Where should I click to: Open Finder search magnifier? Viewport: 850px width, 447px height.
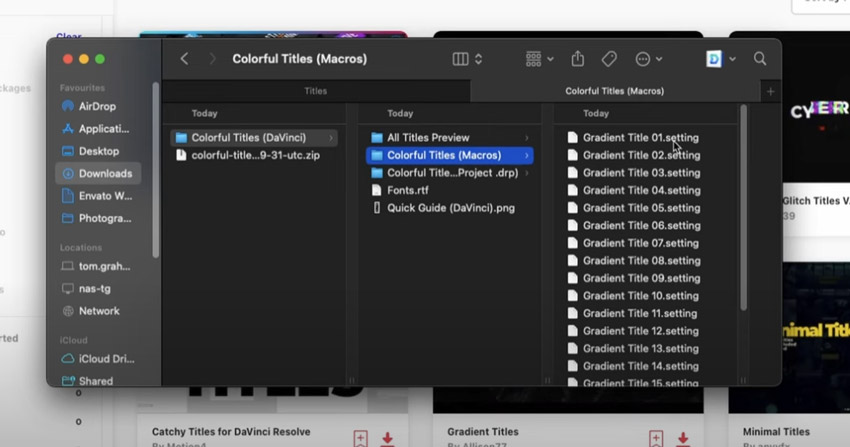coord(760,59)
